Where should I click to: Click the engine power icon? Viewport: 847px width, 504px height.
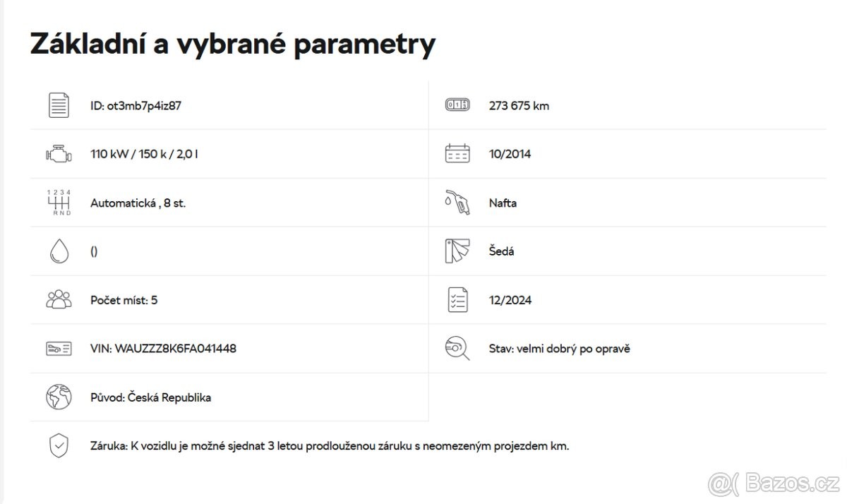click(59, 154)
